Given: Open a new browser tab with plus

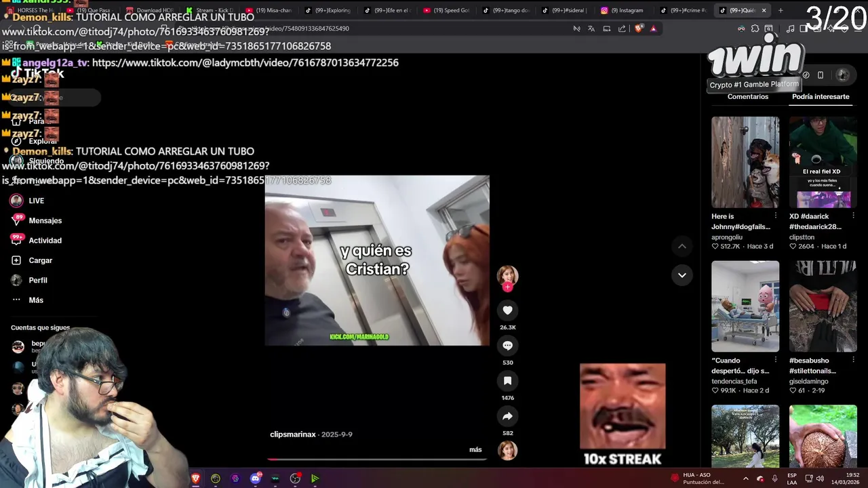Looking at the screenshot, I should [x=781, y=10].
